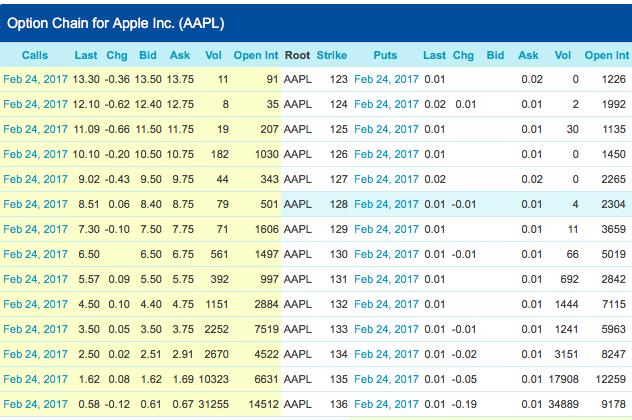Select the put volume 34889

coord(563,404)
